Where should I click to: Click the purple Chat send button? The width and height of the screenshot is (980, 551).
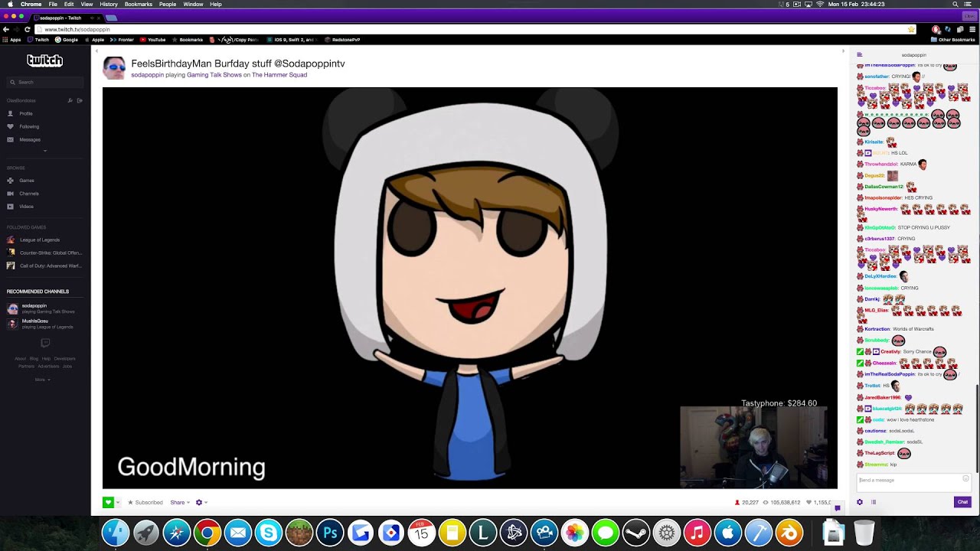tap(962, 502)
